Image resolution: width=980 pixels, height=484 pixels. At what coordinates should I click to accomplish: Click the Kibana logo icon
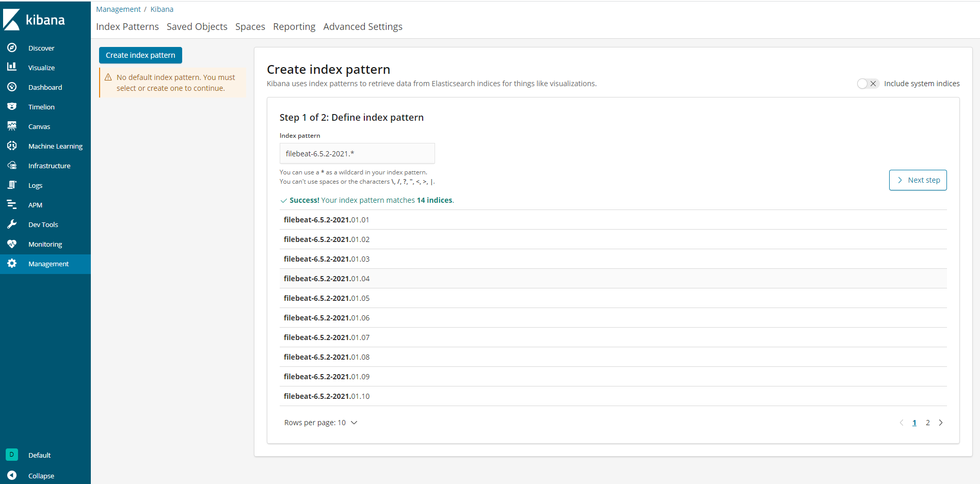12,20
